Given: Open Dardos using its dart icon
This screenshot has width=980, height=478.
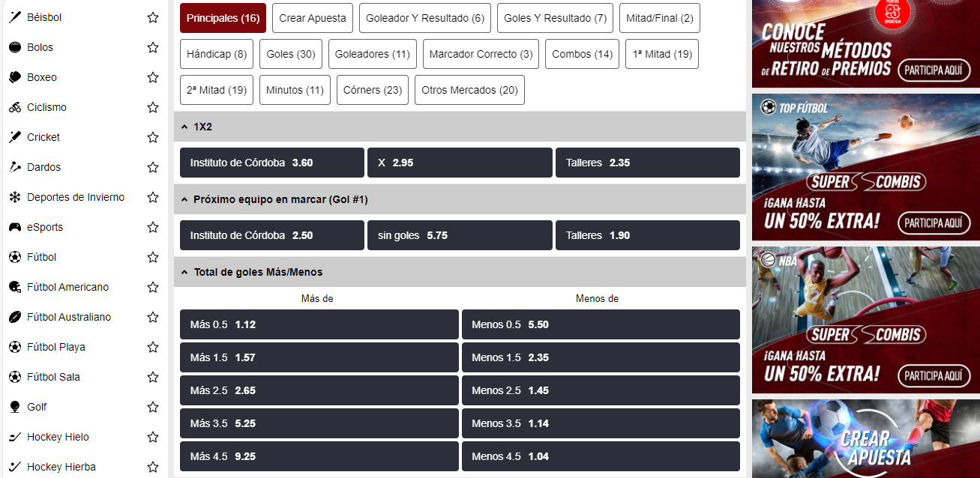Looking at the screenshot, I should [x=15, y=167].
